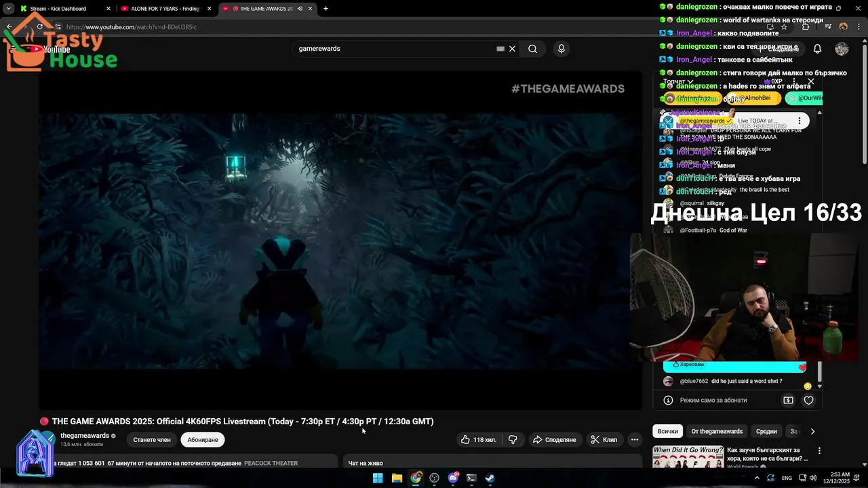
Task: Dislike the video
Action: point(513,440)
